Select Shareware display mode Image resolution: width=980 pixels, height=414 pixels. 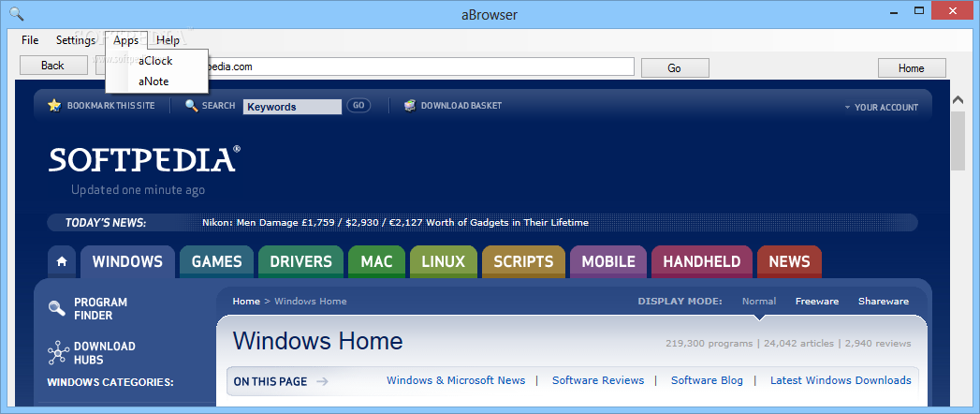(884, 302)
